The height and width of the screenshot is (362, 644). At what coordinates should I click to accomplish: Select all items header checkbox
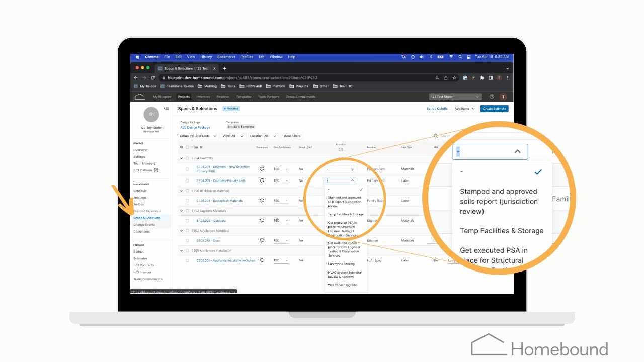tap(188, 147)
